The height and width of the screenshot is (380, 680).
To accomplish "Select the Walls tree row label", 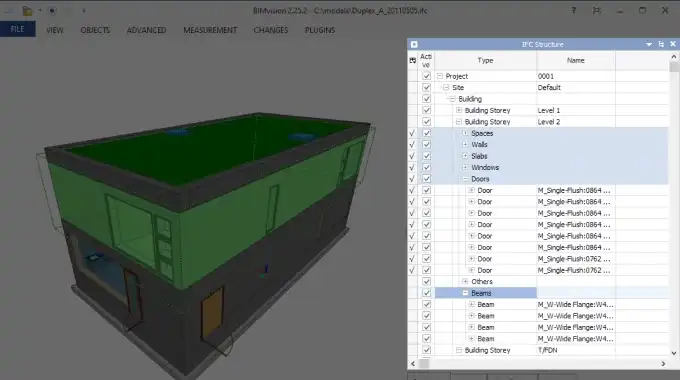I will (x=479, y=144).
